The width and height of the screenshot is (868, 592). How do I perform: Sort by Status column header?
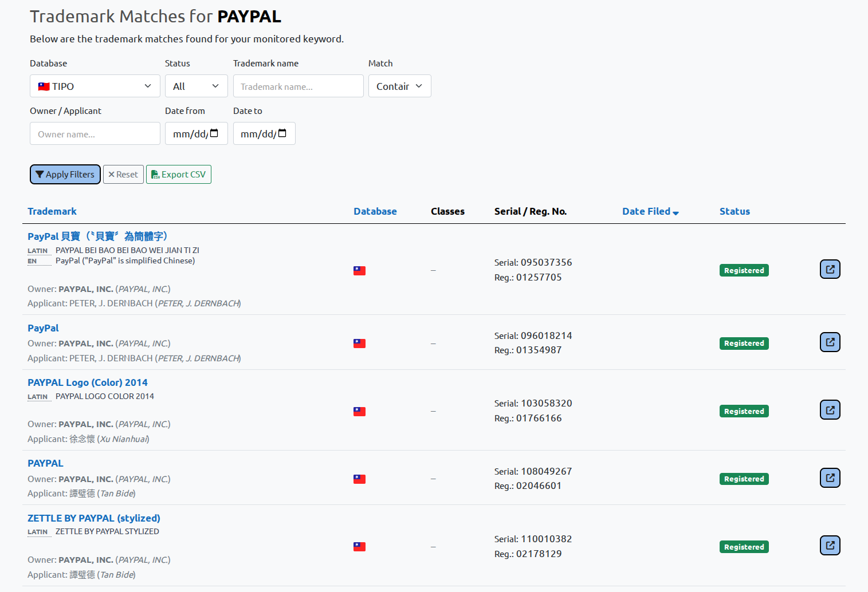(x=735, y=211)
